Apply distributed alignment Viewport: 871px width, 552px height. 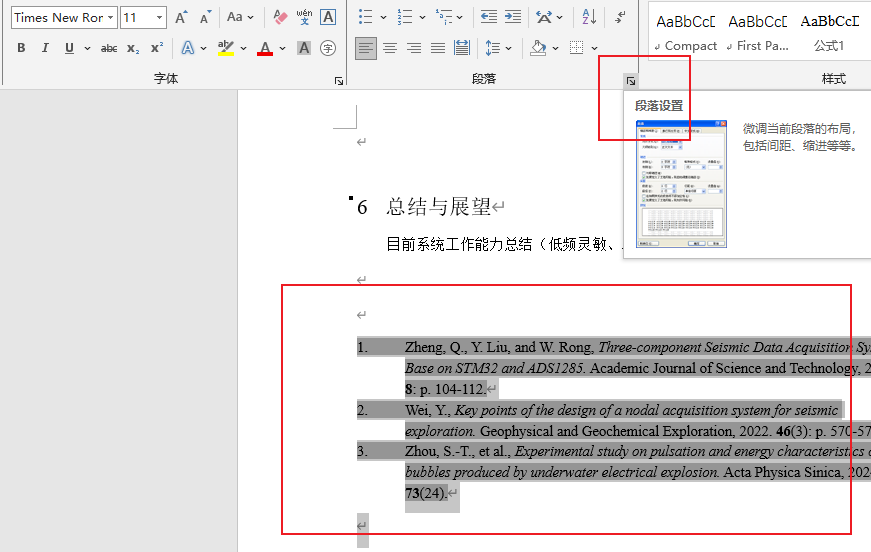tap(462, 48)
